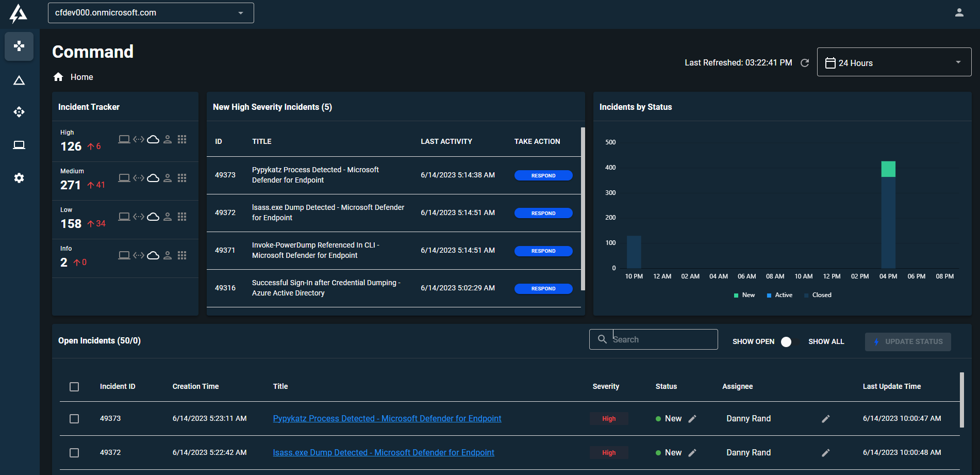Click the app logo at top-left
Image resolution: width=980 pixels, height=475 pixels.
(18, 13)
